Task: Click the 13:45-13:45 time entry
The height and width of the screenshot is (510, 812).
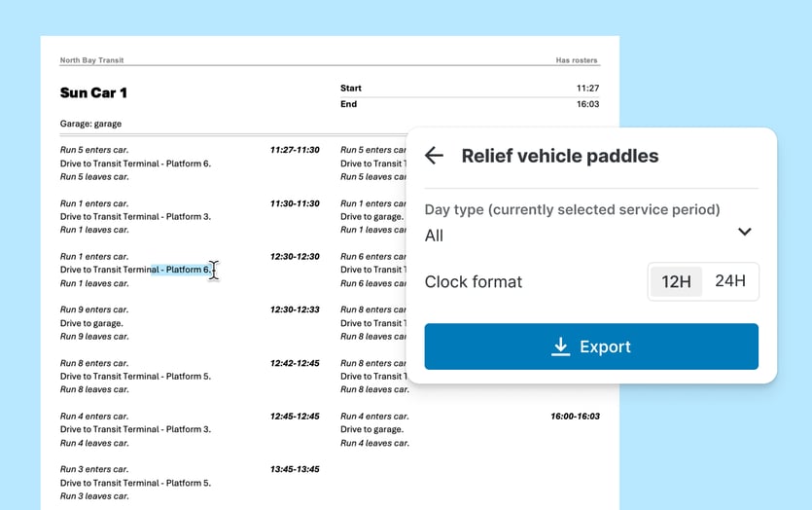Action: pyautogui.click(x=295, y=469)
